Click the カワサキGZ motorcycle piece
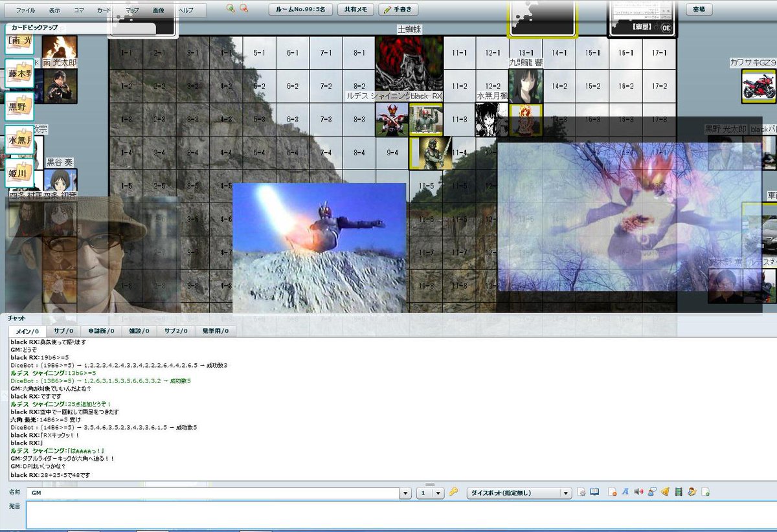 [x=758, y=86]
